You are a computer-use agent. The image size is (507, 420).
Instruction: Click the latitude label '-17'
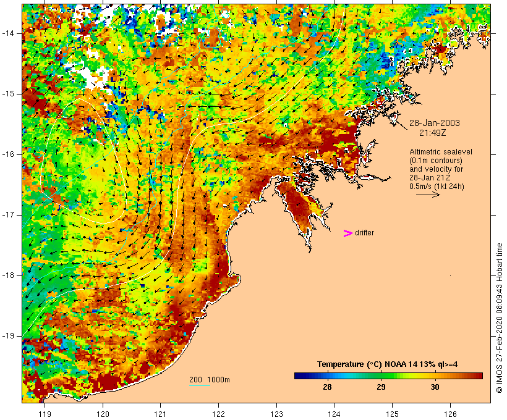[8, 215]
